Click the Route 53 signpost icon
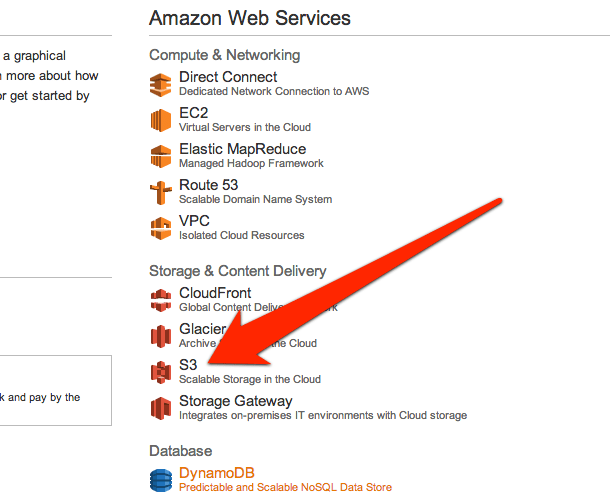The height and width of the screenshot is (494, 610). point(161,193)
